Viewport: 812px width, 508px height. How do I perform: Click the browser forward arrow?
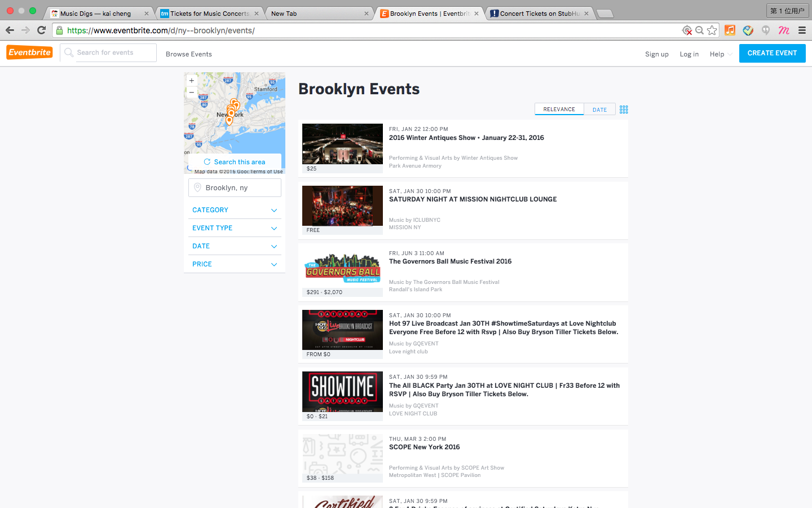tap(25, 30)
